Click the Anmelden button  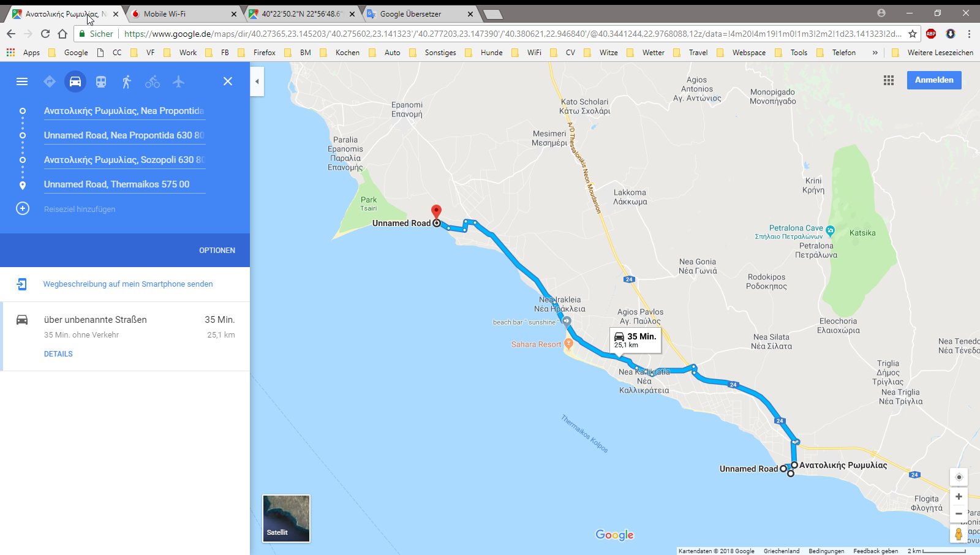tap(934, 80)
